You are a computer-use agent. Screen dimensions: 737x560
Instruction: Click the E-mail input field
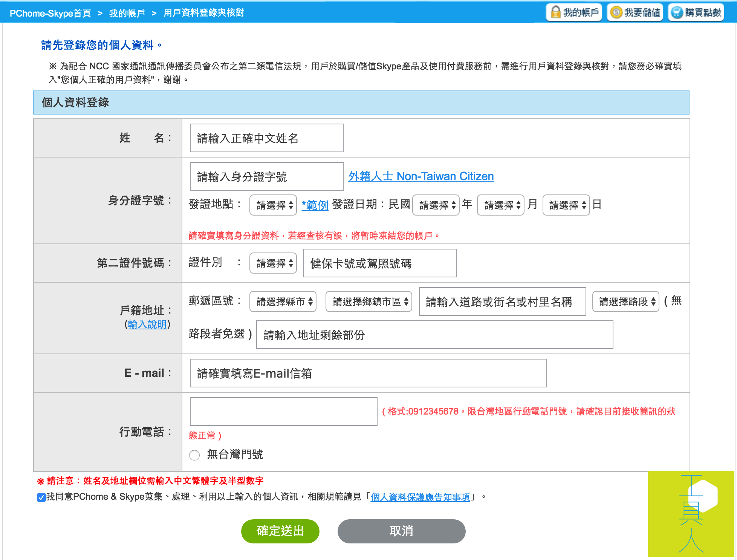tap(368, 373)
